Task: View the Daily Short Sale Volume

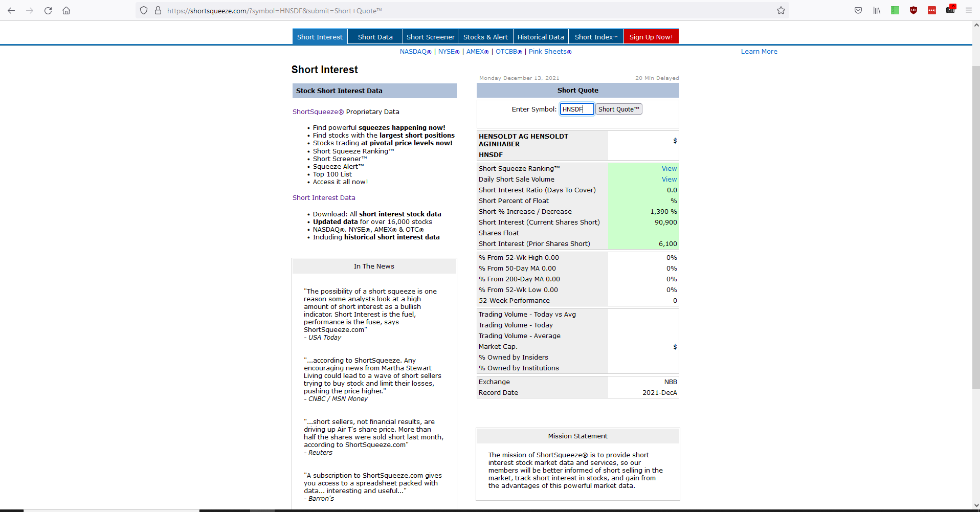Action: pyautogui.click(x=669, y=180)
